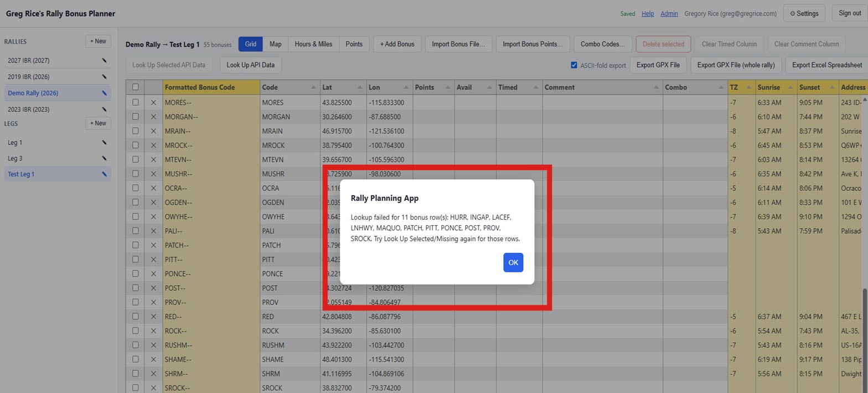
Task: Delete the OCRA row with its X icon
Action: [153, 188]
